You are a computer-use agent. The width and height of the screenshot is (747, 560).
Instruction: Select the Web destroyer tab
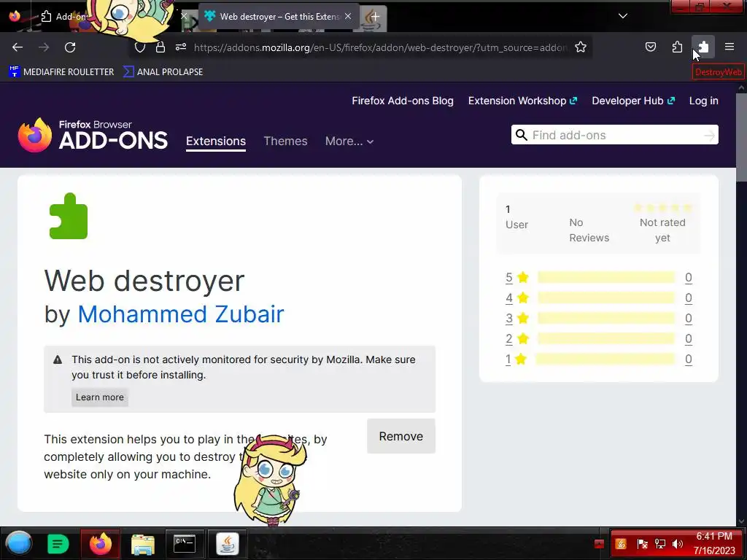click(x=279, y=17)
